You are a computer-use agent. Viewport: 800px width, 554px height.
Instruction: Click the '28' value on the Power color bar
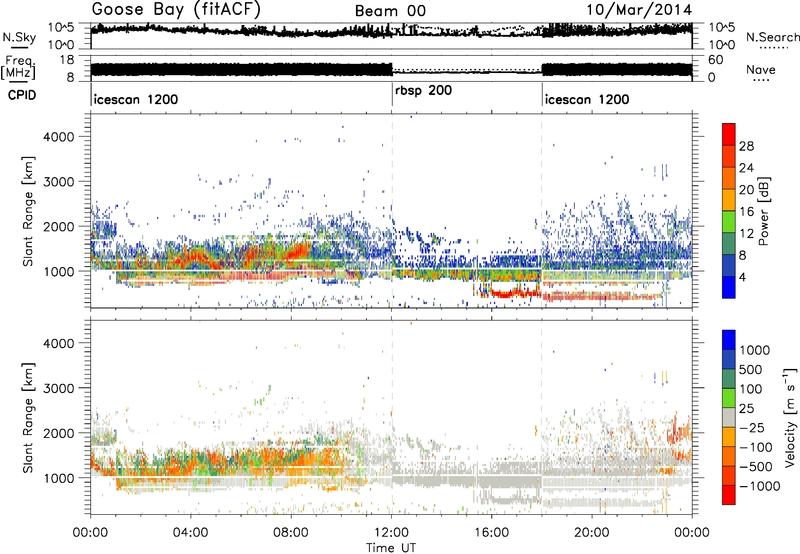pos(746,146)
